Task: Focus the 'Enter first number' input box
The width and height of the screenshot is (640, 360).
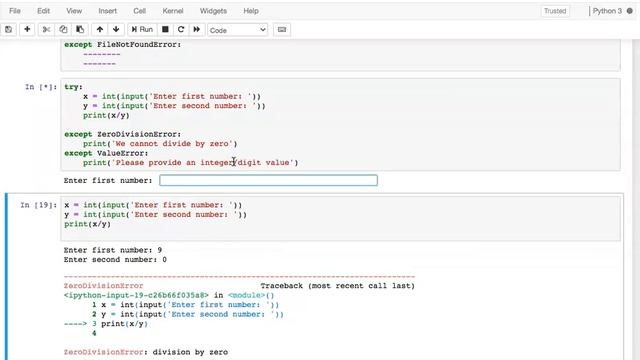Action: (x=268, y=180)
